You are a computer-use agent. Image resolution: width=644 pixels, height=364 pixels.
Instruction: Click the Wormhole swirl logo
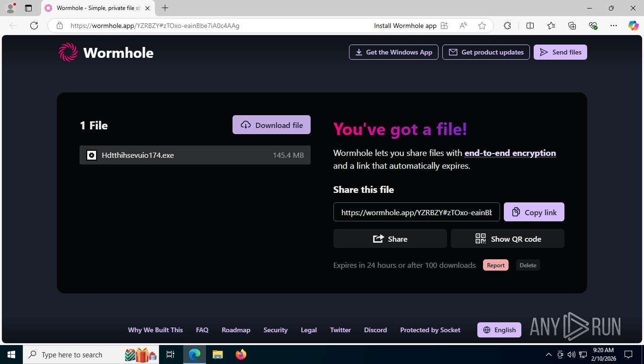(68, 52)
